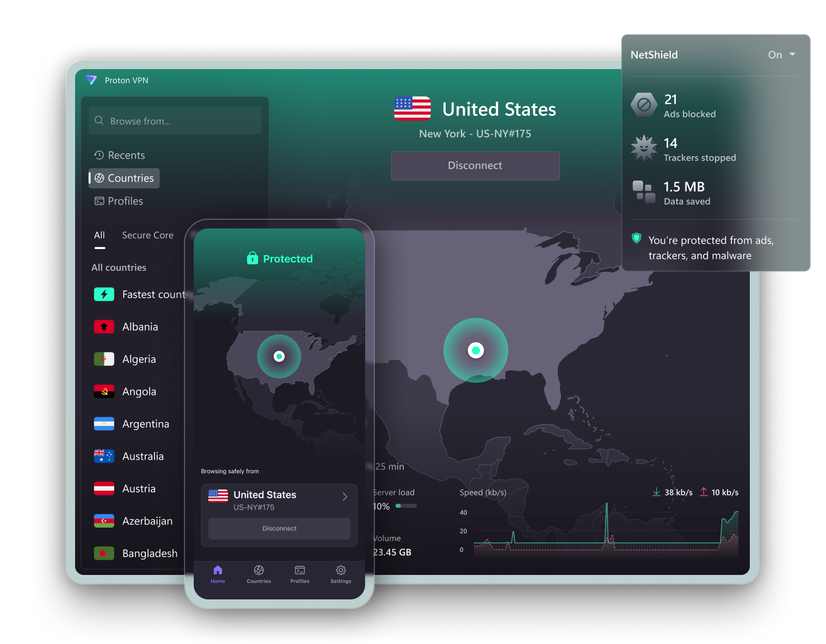The image size is (826, 644).
Task: Open the Settings gear in the mobile nav
Action: 341,573
